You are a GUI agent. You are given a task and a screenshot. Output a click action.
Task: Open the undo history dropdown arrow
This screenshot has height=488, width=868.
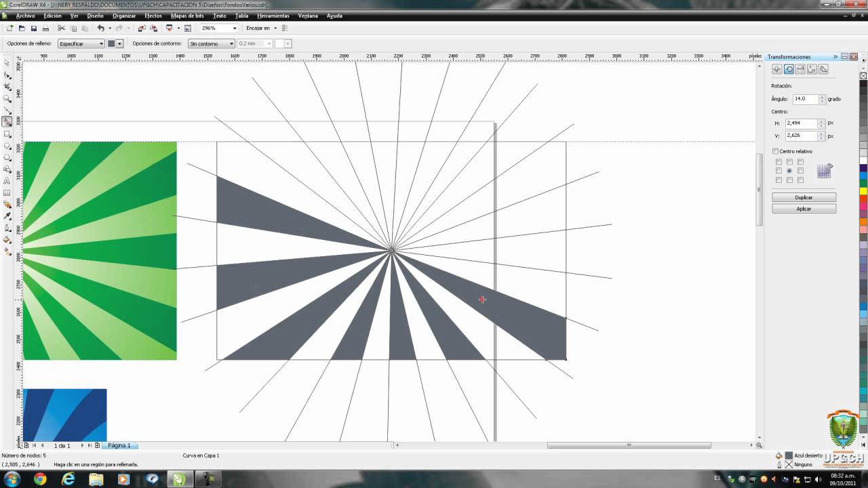[x=110, y=28]
